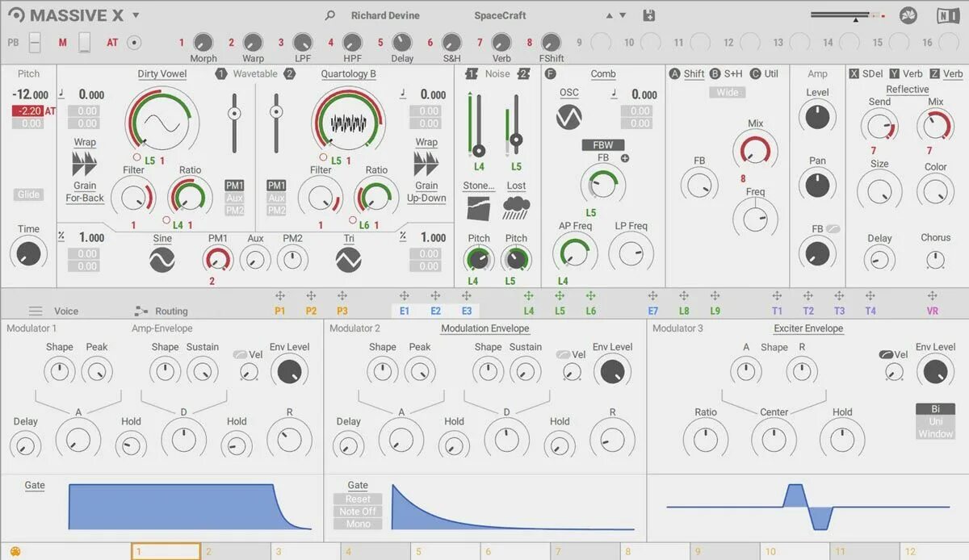Toggle the X SDel effect slot

854,73
